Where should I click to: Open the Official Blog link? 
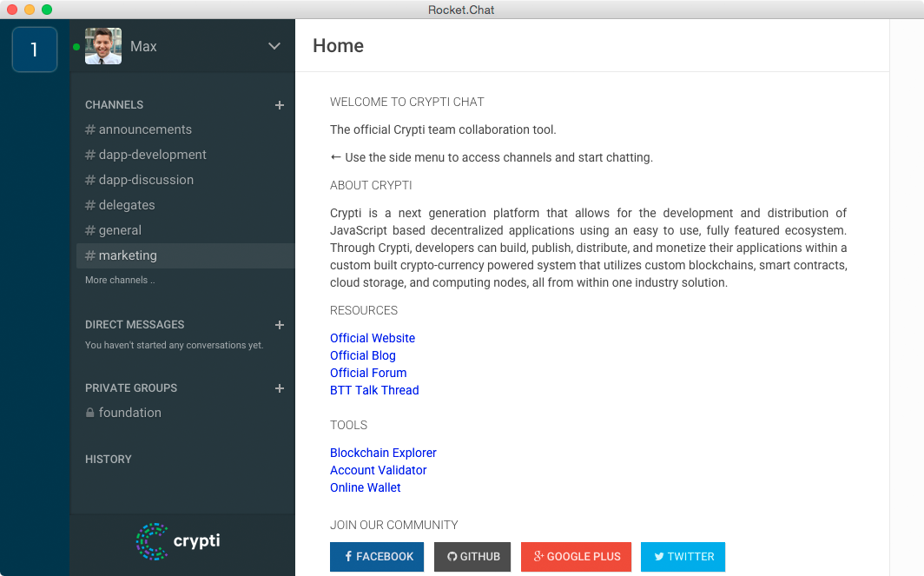[x=362, y=355]
